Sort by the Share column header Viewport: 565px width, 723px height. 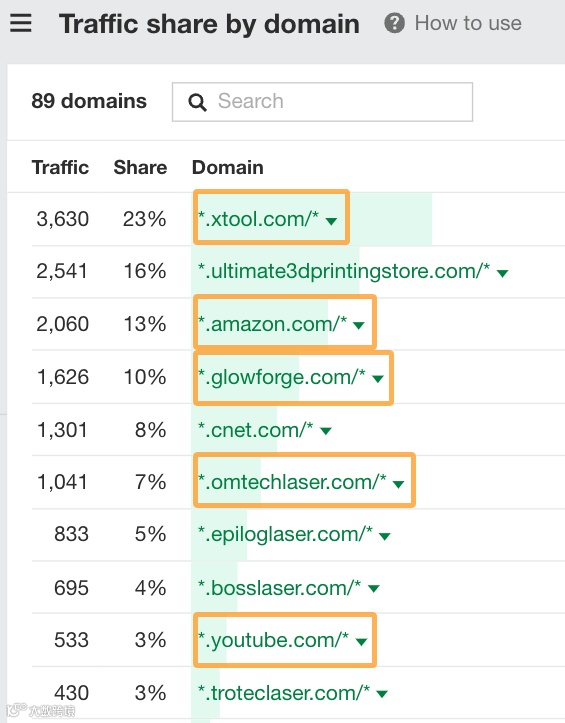(140, 167)
